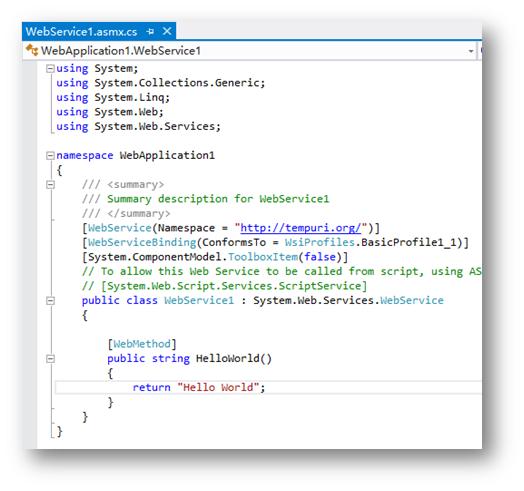Collapse the HelloWorld method block
The width and height of the screenshot is (524, 491).
point(50,359)
